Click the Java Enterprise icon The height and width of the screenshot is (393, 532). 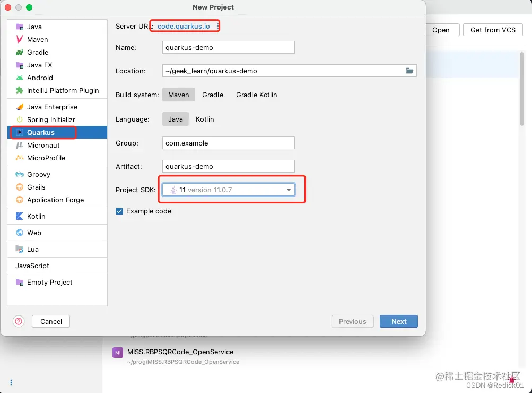(20, 107)
